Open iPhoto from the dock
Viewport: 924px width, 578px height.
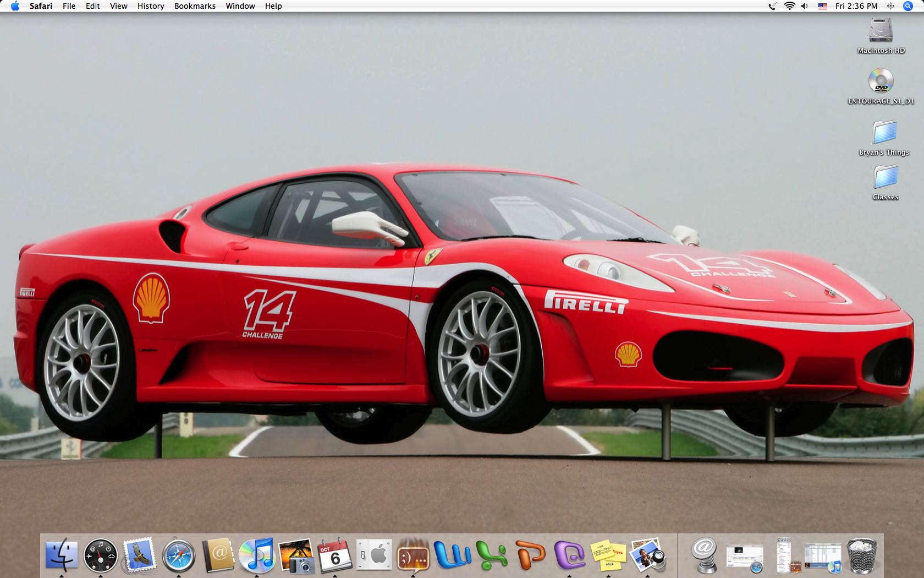(x=296, y=555)
